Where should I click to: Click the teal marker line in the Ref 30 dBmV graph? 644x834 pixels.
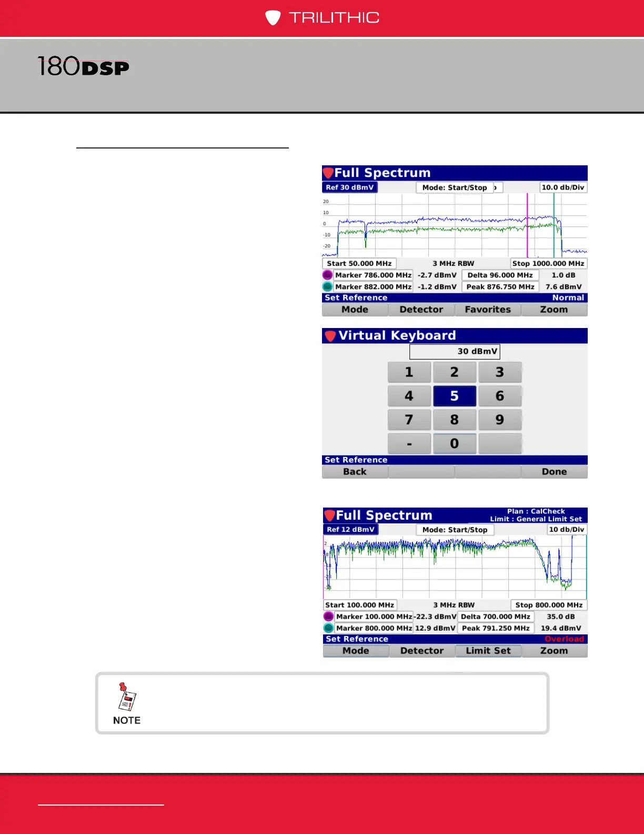(x=554, y=225)
